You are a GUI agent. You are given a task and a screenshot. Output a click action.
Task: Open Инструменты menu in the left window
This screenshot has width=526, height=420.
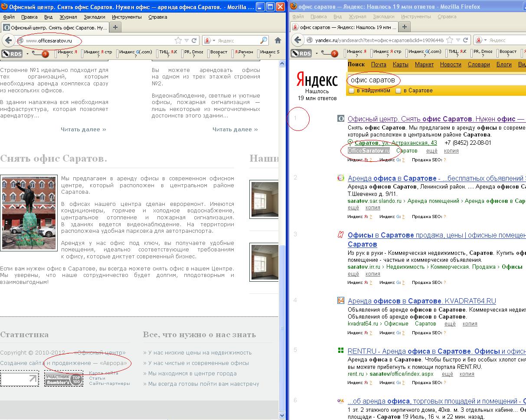[127, 17]
